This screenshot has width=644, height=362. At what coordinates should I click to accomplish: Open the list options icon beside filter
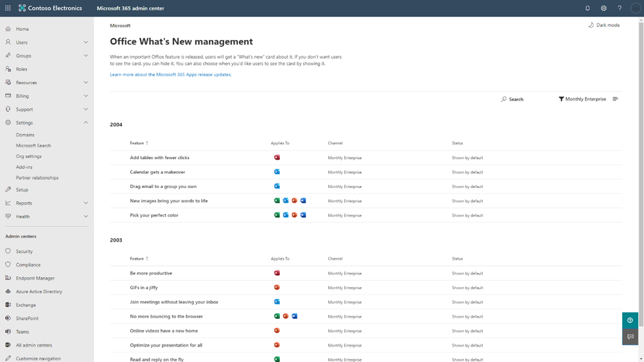point(615,99)
